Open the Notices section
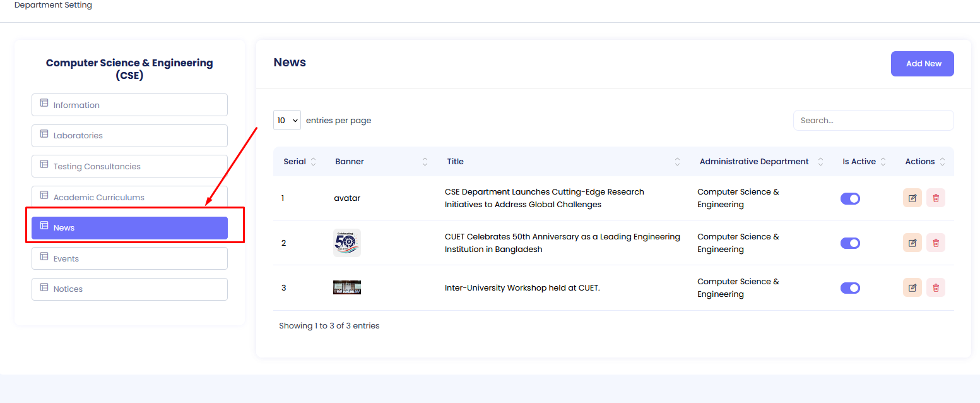 (129, 289)
